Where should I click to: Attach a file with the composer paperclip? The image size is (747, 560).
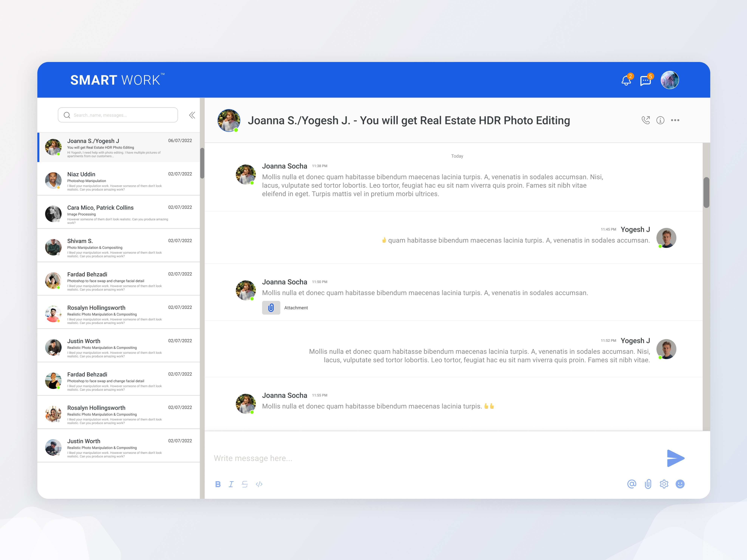[x=648, y=484]
